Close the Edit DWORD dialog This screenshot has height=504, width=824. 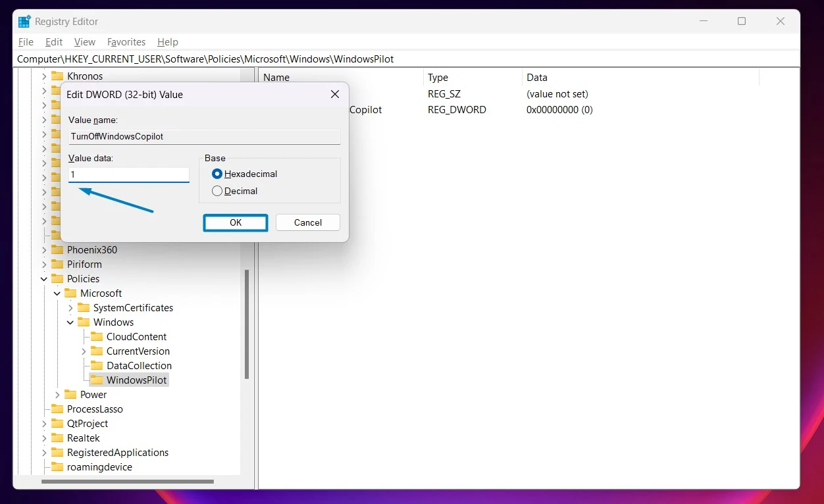point(334,95)
